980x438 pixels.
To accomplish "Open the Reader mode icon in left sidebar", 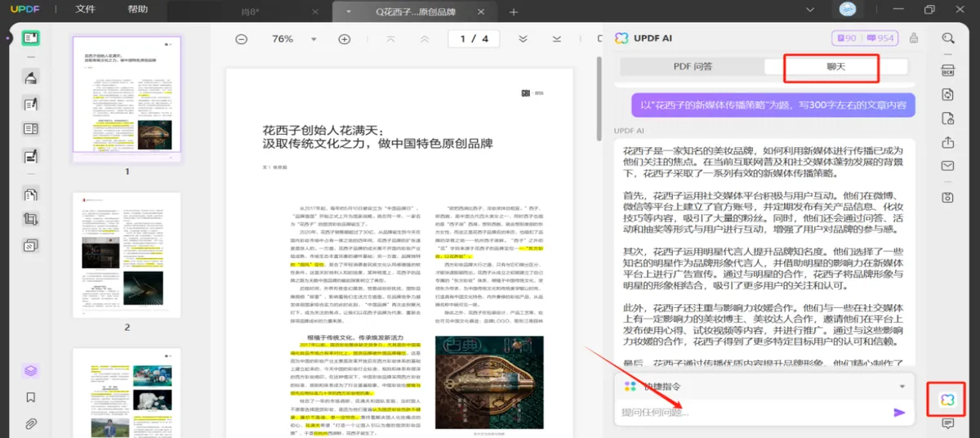I will pyautogui.click(x=31, y=38).
